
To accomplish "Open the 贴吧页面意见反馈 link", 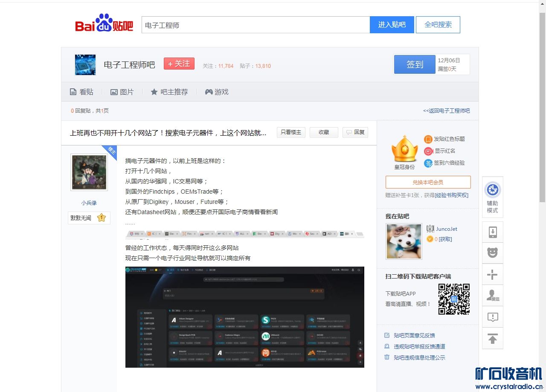I will click(x=414, y=336).
